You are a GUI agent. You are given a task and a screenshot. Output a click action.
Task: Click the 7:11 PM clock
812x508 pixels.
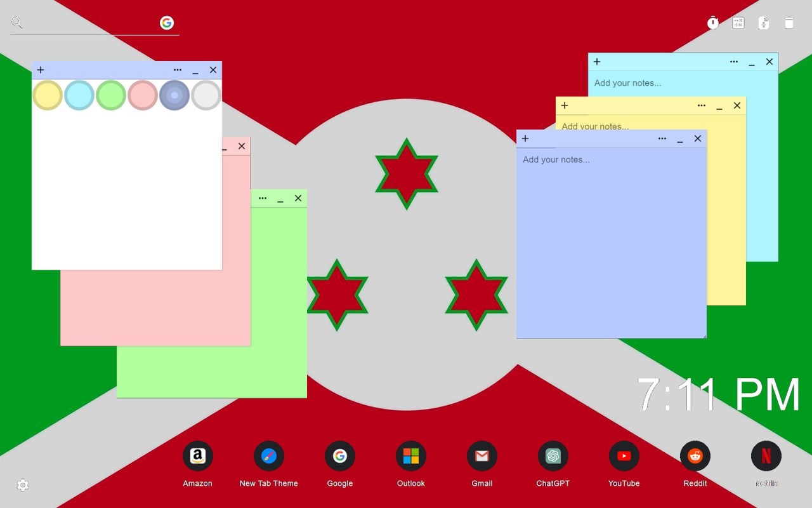719,394
